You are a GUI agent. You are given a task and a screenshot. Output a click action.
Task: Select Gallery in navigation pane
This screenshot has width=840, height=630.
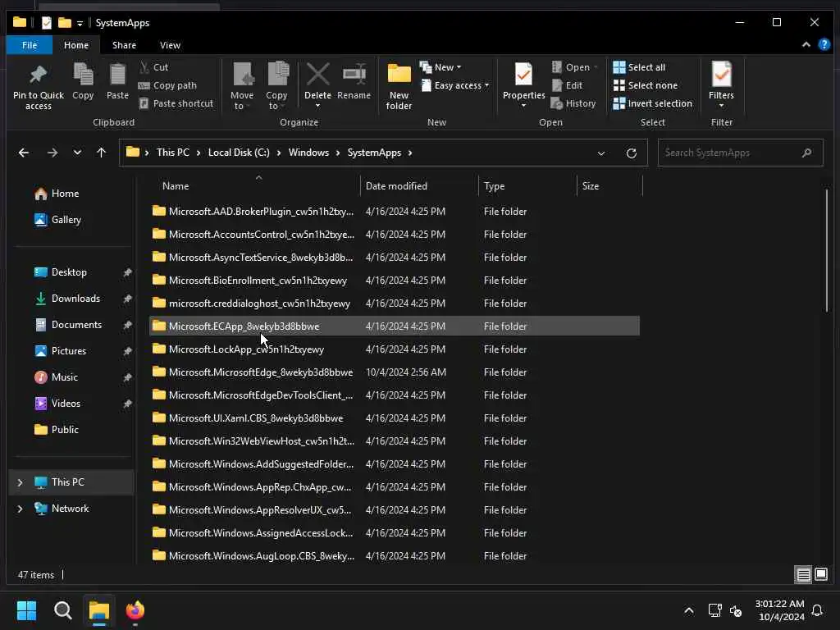pos(66,220)
